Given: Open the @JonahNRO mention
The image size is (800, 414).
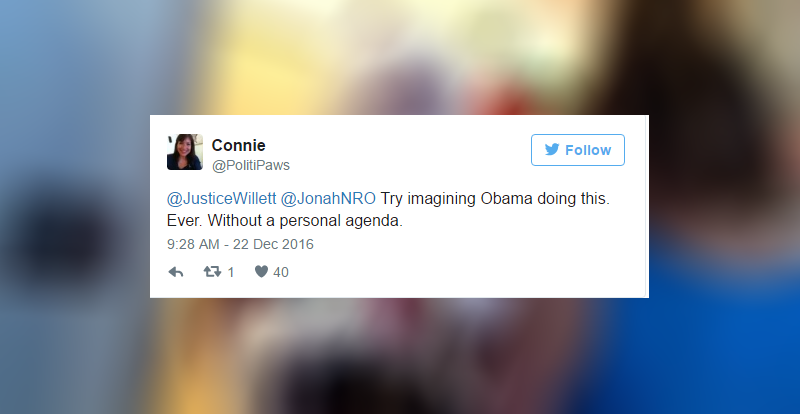Looking at the screenshot, I should click(328, 199).
